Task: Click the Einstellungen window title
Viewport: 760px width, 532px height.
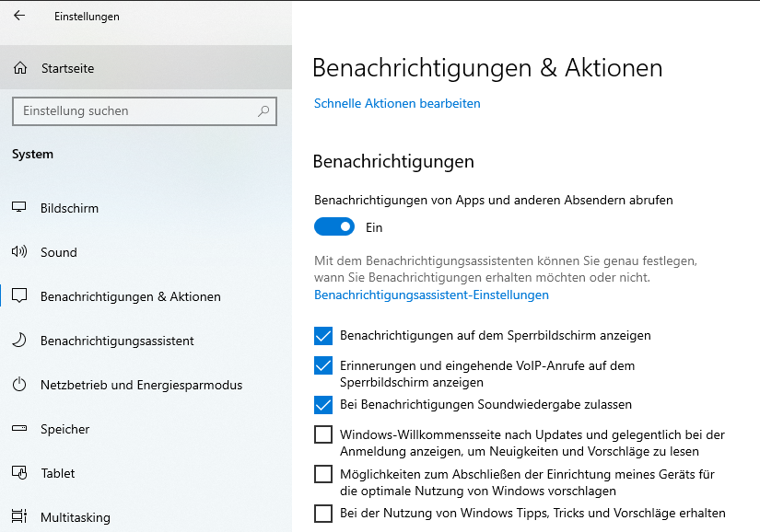Action: tap(87, 17)
